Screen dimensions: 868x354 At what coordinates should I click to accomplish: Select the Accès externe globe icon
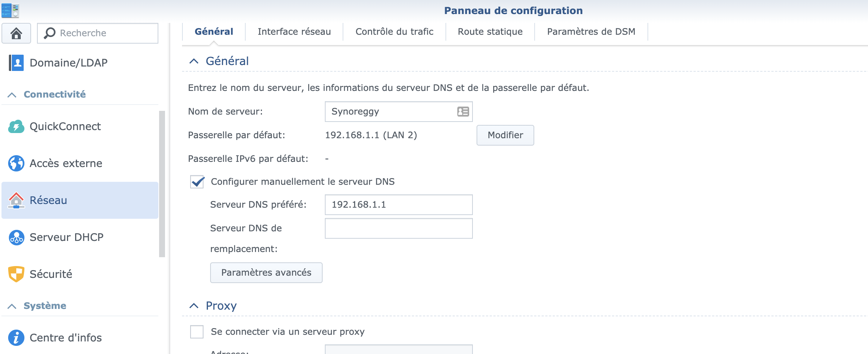[x=16, y=163]
